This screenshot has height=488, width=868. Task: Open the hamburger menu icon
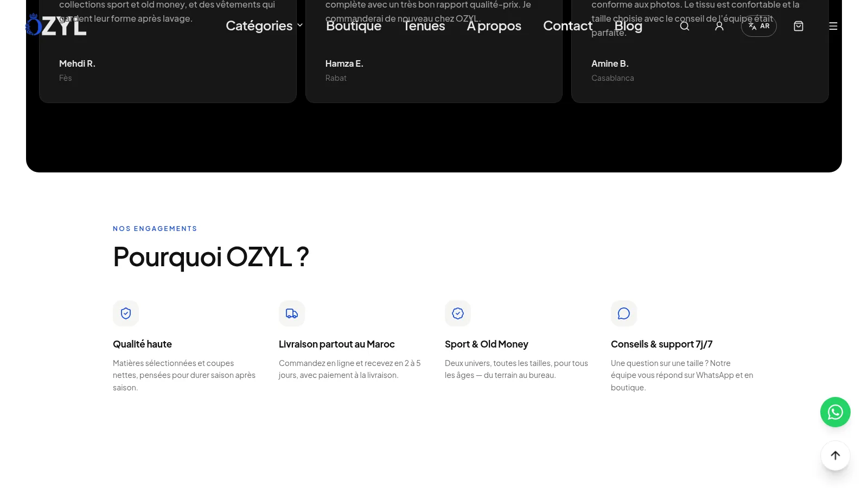833,26
